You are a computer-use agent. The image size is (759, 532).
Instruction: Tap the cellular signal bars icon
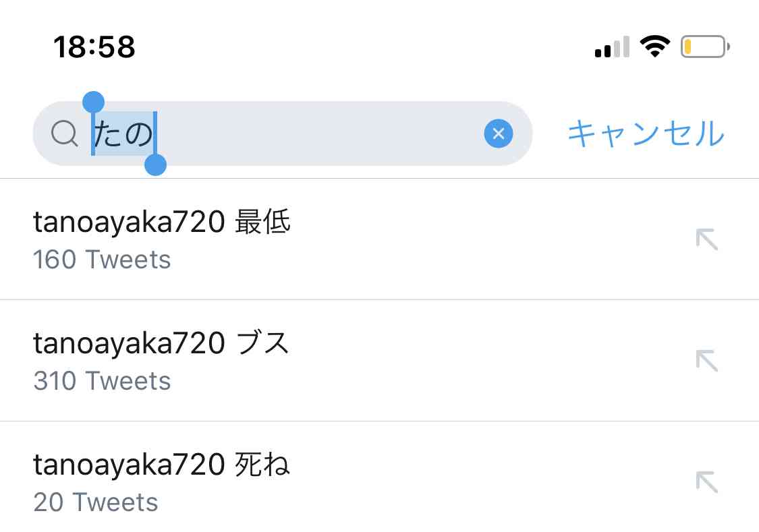(613, 47)
